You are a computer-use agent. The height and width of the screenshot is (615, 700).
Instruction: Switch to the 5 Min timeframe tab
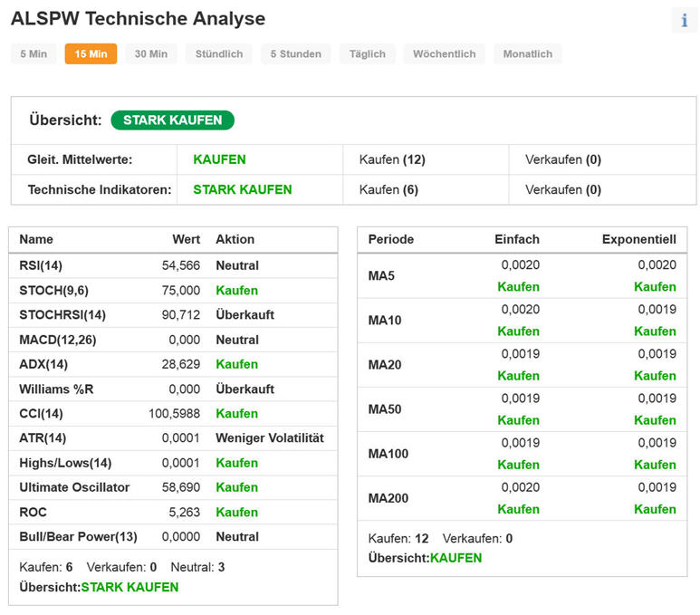tap(34, 54)
